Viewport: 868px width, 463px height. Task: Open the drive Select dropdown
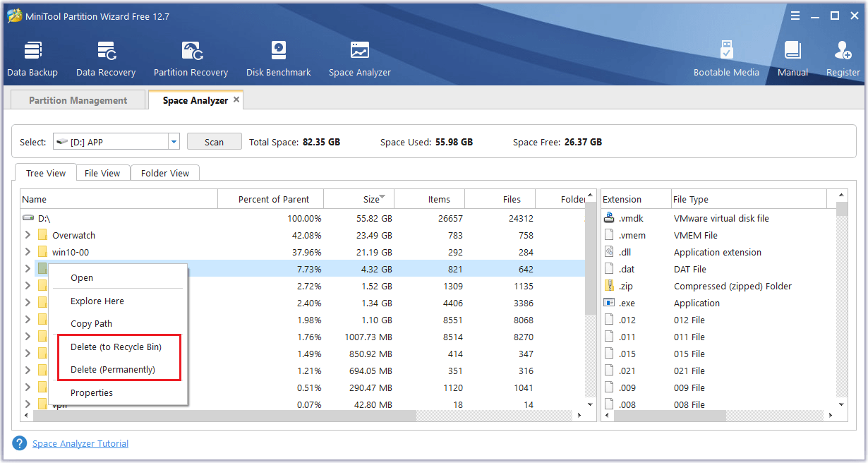pyautogui.click(x=174, y=142)
